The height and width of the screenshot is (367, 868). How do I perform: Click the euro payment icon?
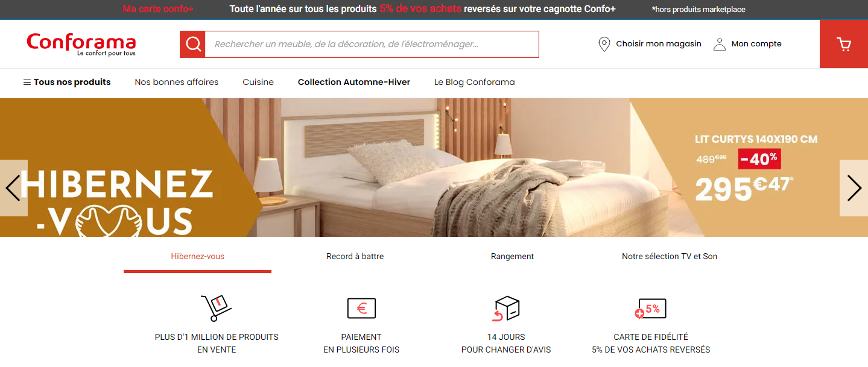(361, 308)
